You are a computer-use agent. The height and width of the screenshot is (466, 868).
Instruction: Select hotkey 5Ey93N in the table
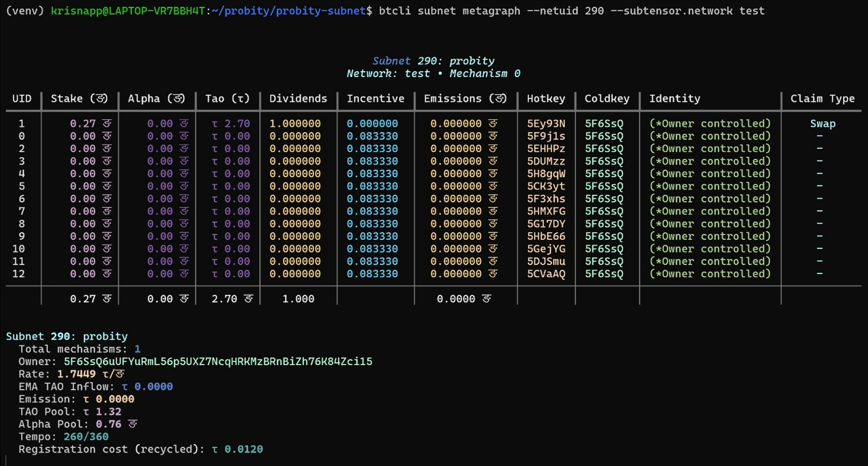[546, 124]
